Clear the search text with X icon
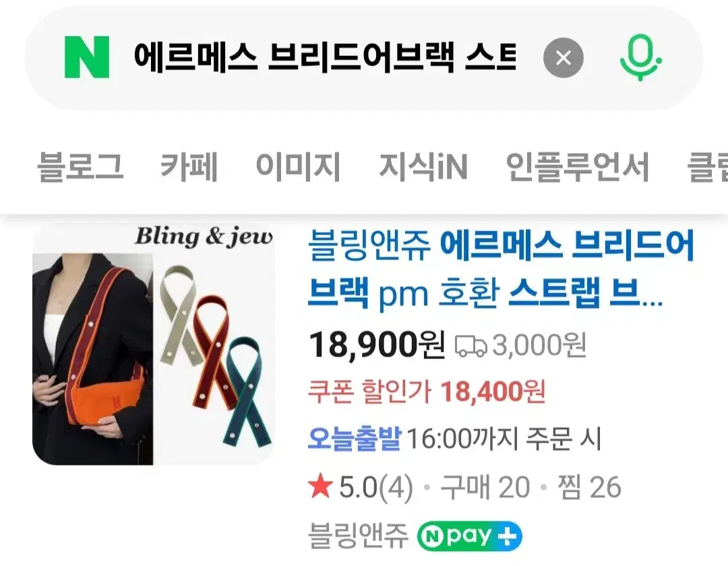This screenshot has width=728, height=566. [563, 58]
